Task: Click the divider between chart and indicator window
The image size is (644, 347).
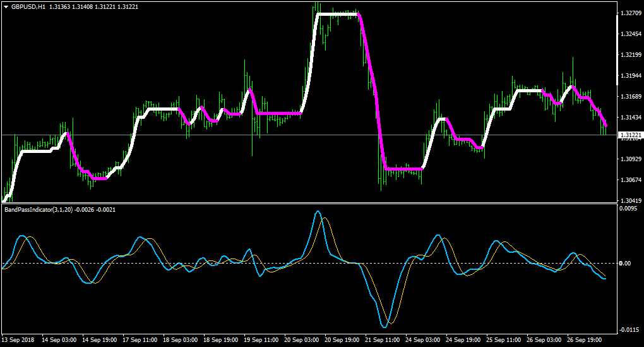Action: tap(309, 203)
